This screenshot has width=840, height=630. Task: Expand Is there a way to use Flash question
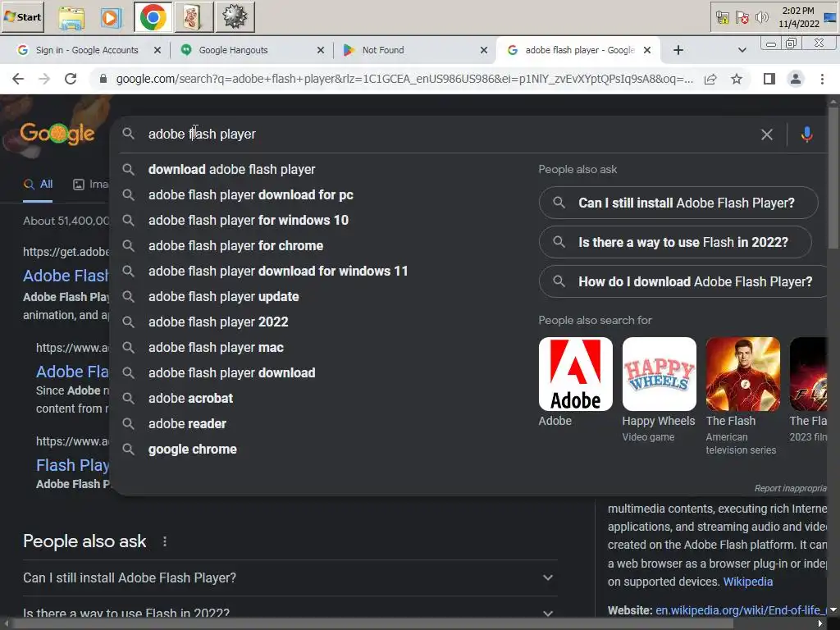tap(290, 611)
